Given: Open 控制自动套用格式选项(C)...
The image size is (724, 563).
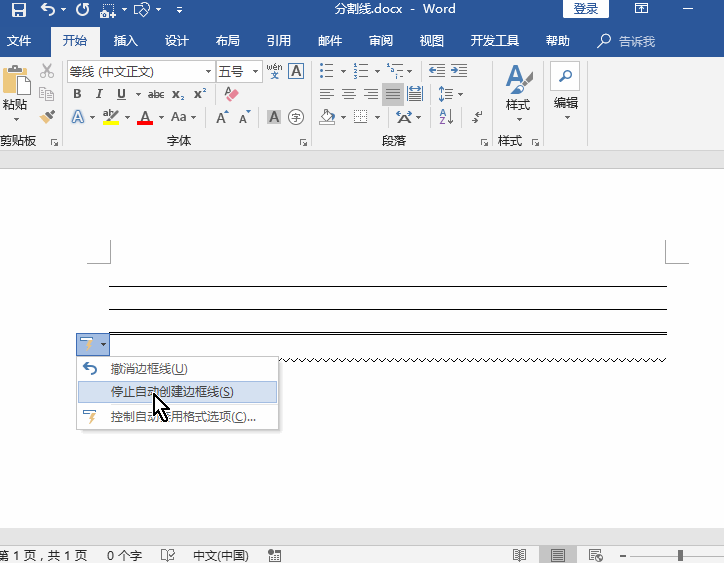Looking at the screenshot, I should pos(178,417).
